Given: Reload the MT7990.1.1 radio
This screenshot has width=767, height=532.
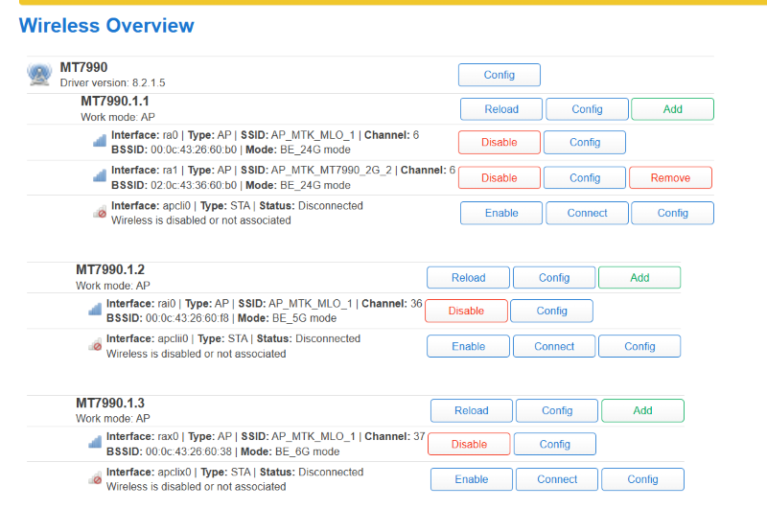Looking at the screenshot, I should coord(501,109).
